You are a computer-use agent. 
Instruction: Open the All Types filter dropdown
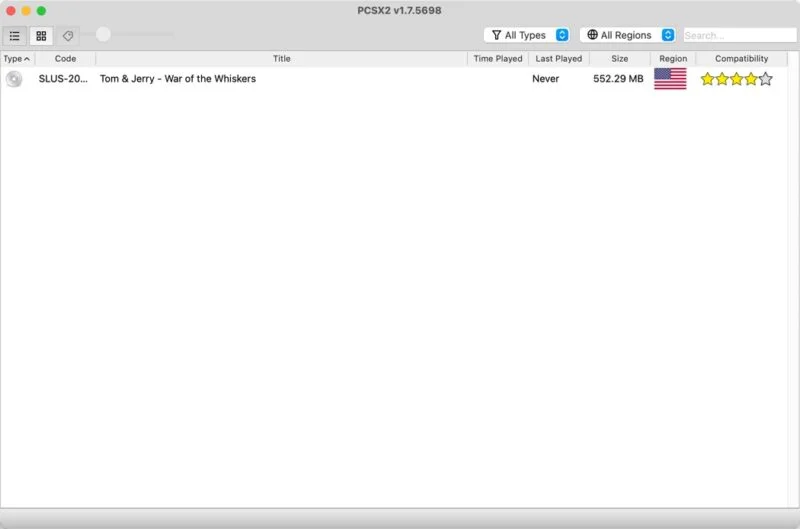[x=529, y=35]
